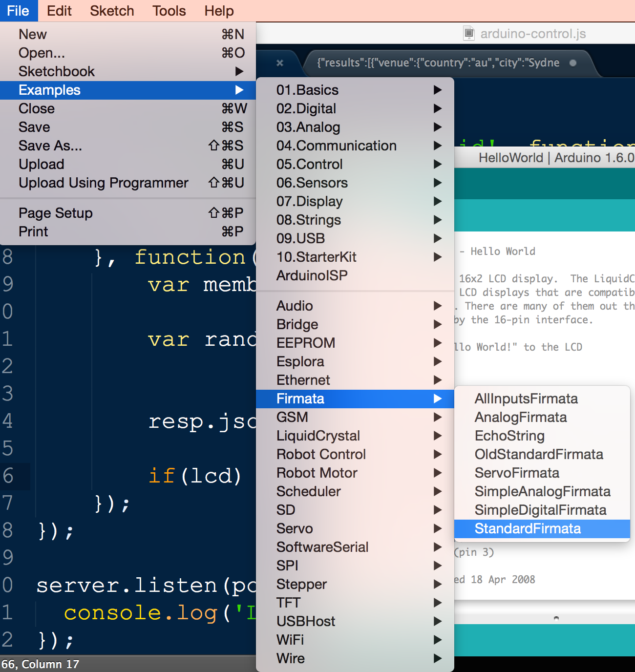Expand SPI library examples
Viewport: 635px width, 672px height.
click(355, 566)
